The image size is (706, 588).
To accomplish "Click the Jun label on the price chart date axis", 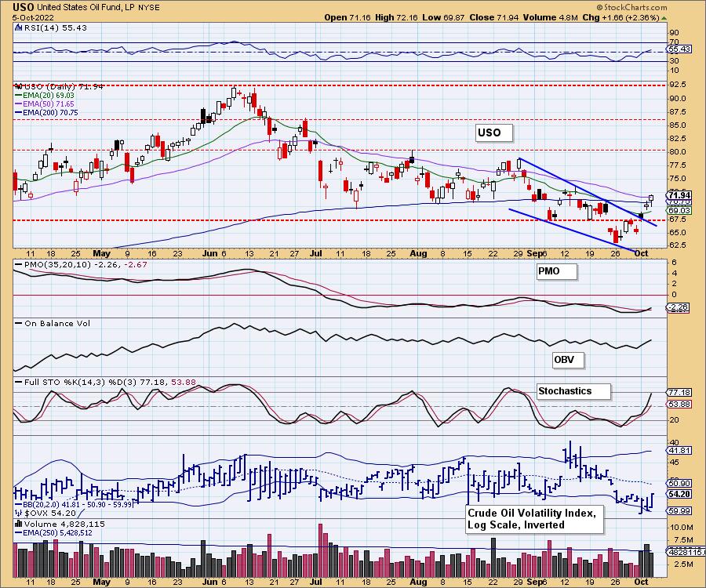I will coord(209,253).
